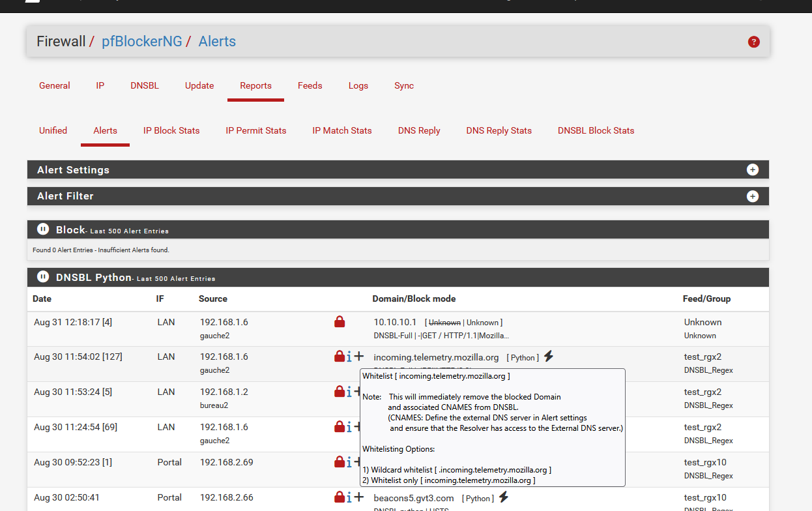Open the General tab
Screen dimensions: 812x511
click(55, 85)
